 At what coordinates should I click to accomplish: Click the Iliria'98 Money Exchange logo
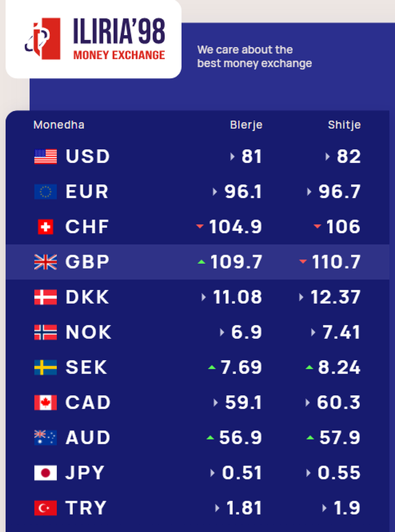coord(94,39)
